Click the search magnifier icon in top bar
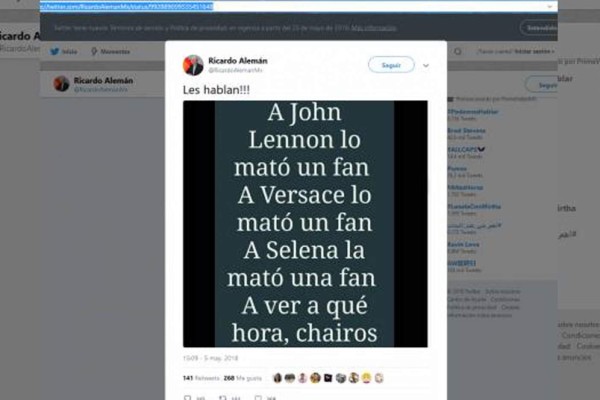The width and height of the screenshot is (600, 400). click(x=458, y=51)
